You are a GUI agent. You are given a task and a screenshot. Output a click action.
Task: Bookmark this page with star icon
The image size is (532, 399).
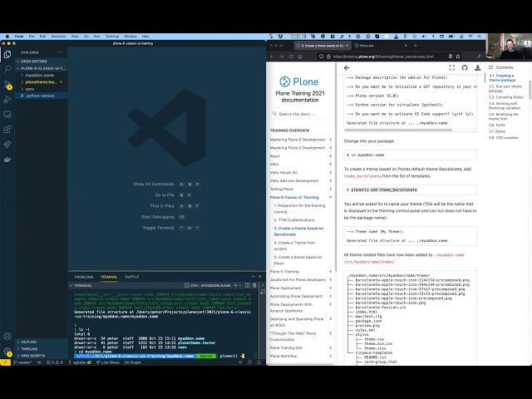pyautogui.click(x=458, y=57)
